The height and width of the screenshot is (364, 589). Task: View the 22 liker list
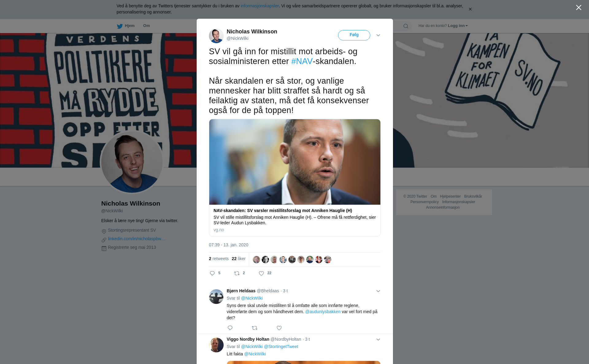click(239, 259)
